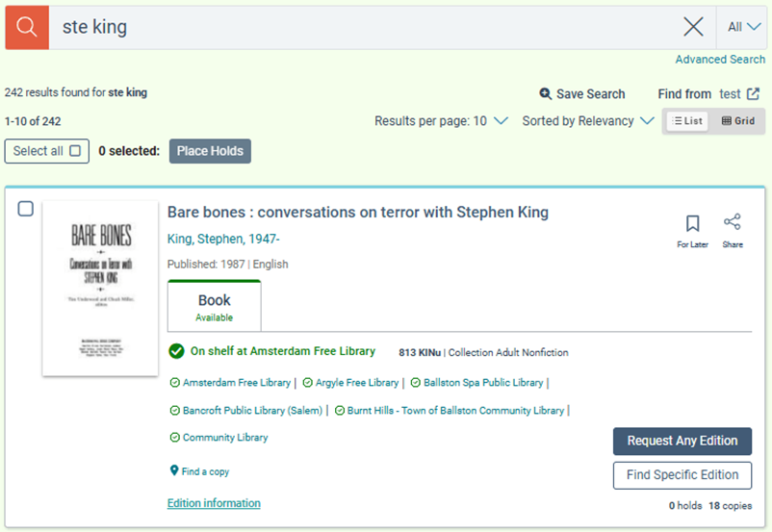Open the Bancroft Public Library (Salem) link
Screen dimensions: 772x532
(252, 411)
